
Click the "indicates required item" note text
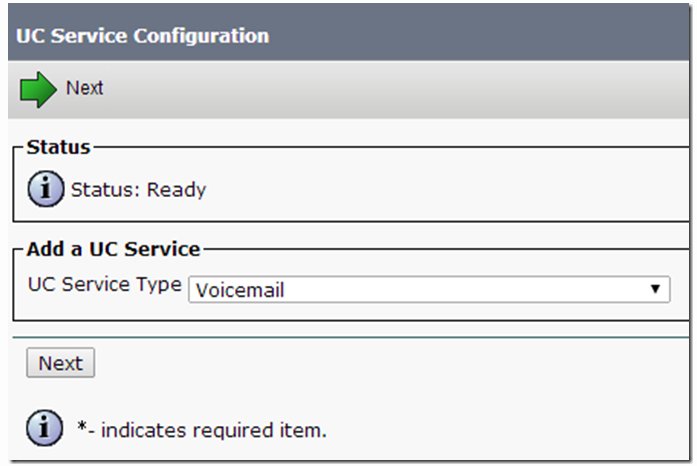[x=214, y=430]
